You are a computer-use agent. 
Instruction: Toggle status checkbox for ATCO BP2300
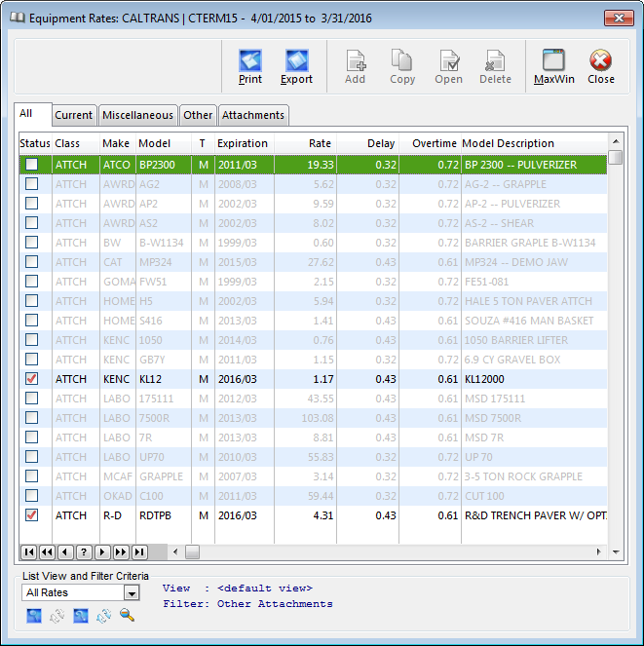click(32, 165)
